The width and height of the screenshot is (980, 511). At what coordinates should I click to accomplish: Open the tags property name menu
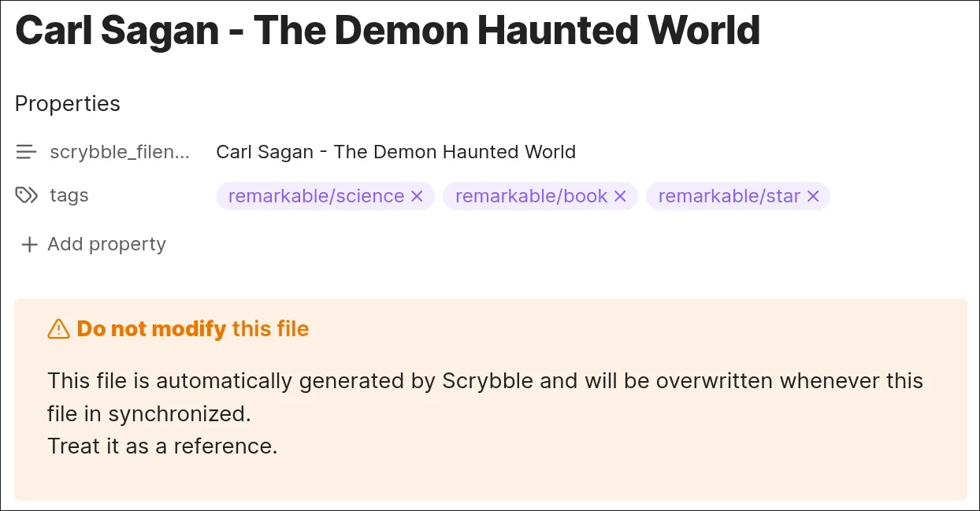(x=69, y=195)
